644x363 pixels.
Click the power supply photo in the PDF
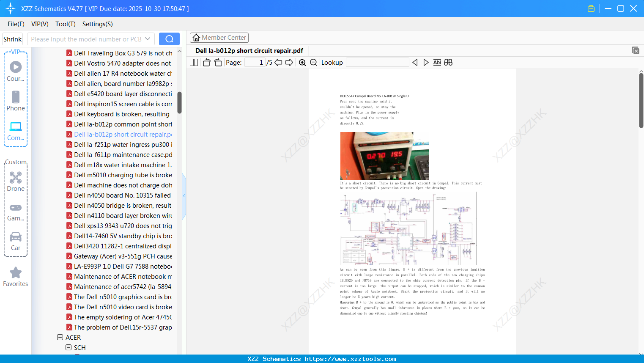click(385, 156)
